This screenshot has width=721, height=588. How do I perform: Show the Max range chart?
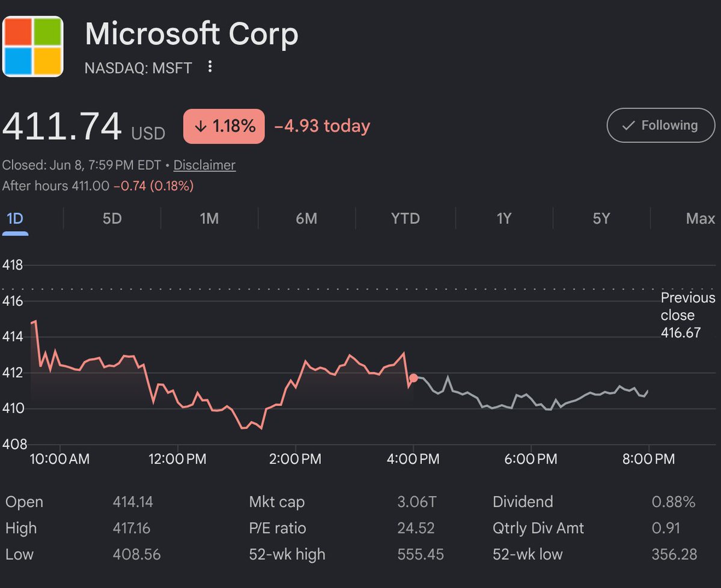tap(701, 219)
